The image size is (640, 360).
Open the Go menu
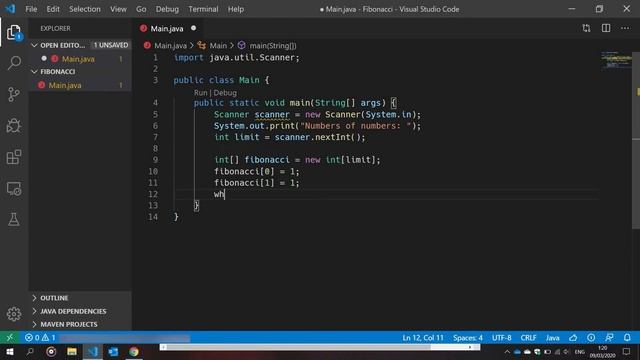141,9
